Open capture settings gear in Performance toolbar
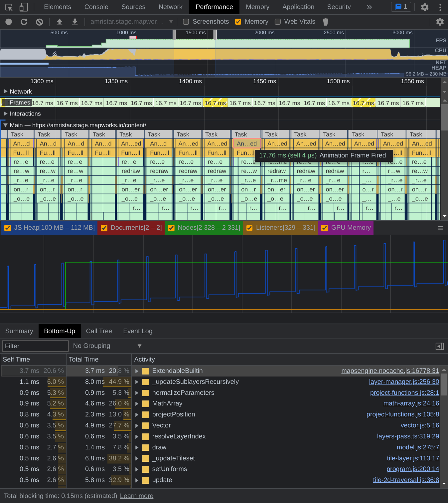 440,22
